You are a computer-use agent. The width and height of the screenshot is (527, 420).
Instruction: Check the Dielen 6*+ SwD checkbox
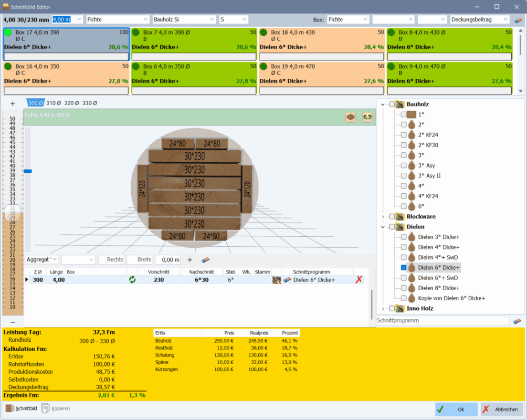404,278
